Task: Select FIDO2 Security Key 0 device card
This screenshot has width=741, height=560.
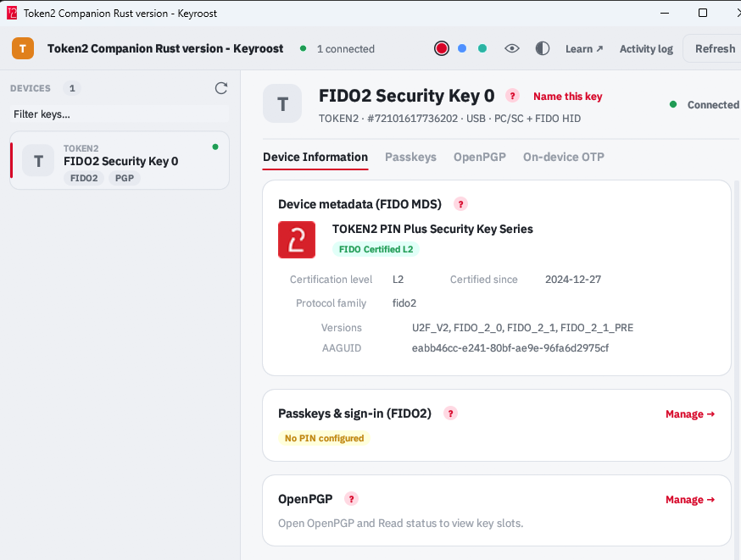Action: click(120, 160)
